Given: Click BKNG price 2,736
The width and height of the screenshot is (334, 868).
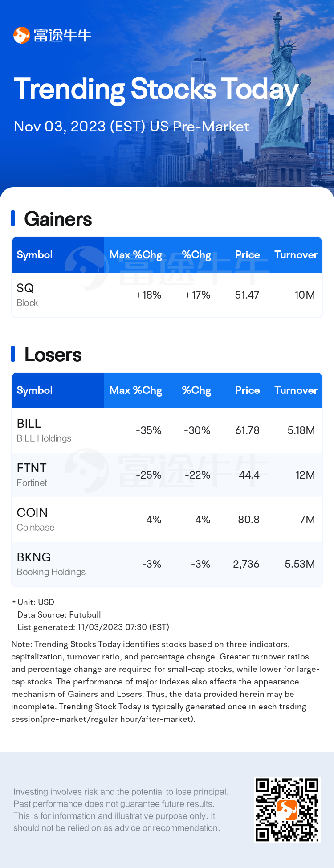Looking at the screenshot, I should click(x=246, y=564).
